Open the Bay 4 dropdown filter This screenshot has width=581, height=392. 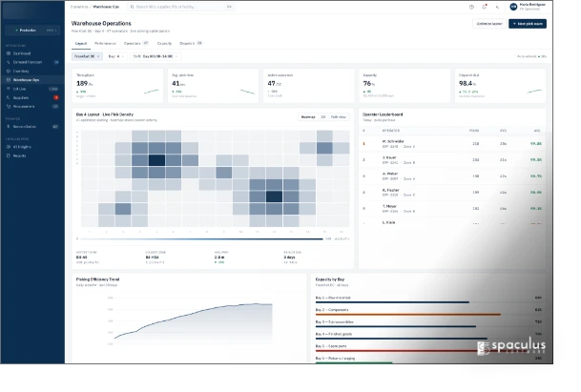click(x=116, y=56)
